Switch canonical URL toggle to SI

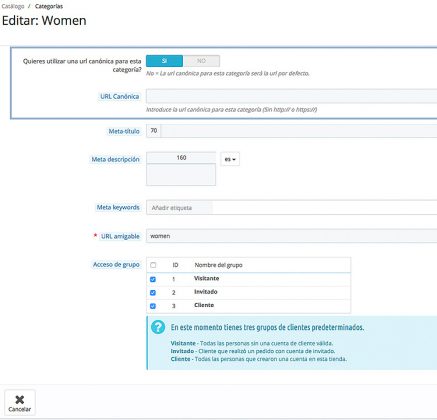[164, 61]
